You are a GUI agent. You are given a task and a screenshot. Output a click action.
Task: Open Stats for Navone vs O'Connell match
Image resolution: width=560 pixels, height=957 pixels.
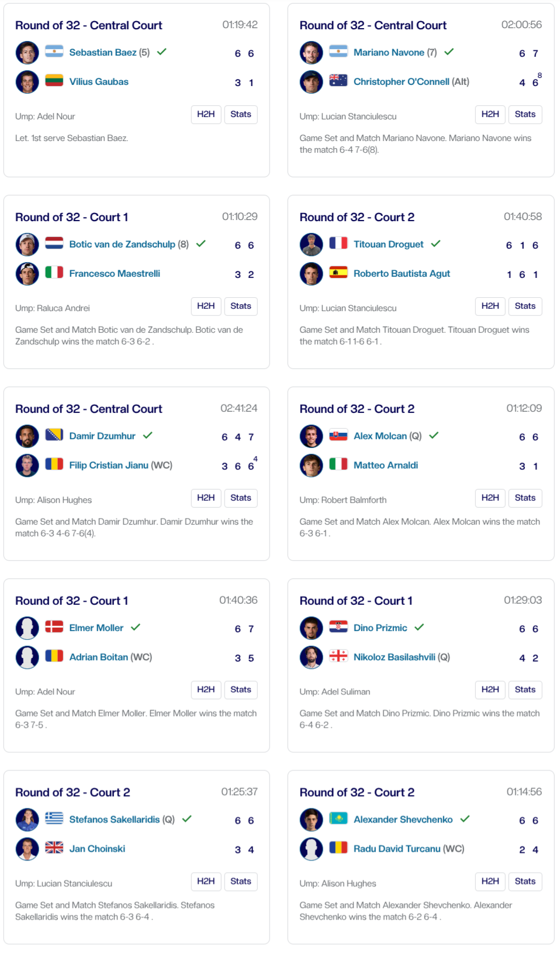click(525, 115)
